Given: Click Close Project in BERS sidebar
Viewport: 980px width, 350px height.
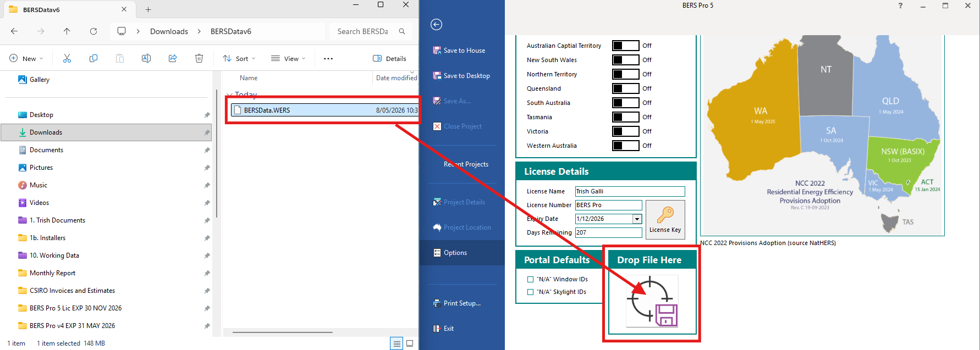Looking at the screenshot, I should pyautogui.click(x=458, y=126).
